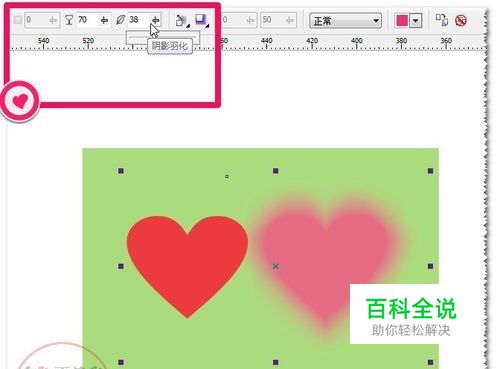This screenshot has width=500, height=369.
Task: Expand the shadow color picker arrow
Action: point(416,21)
